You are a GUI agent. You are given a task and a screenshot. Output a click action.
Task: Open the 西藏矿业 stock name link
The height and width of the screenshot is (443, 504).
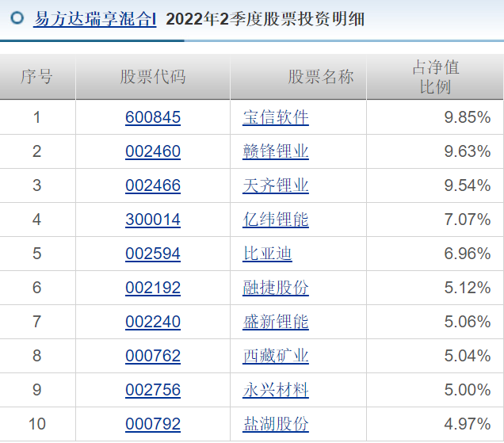coord(276,356)
